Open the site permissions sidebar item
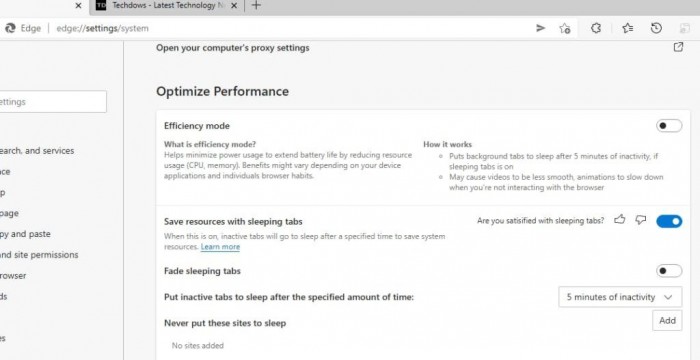Viewport: 700px width, 360px height. click(39, 255)
